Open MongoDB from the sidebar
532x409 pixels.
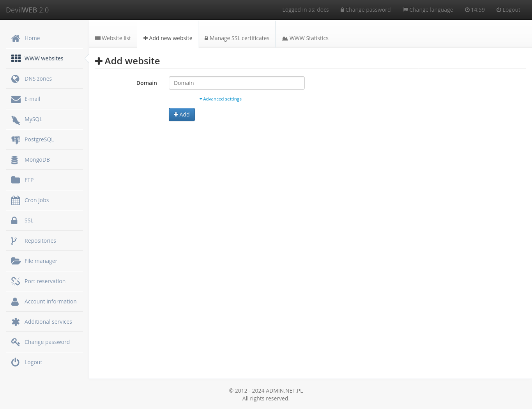point(37,159)
